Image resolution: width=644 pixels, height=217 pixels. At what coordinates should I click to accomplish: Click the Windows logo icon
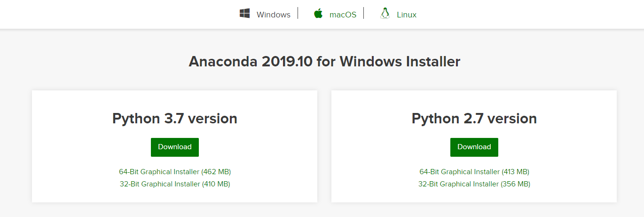click(244, 14)
